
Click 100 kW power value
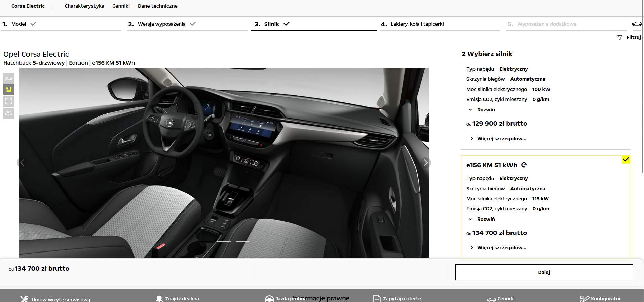(541, 89)
